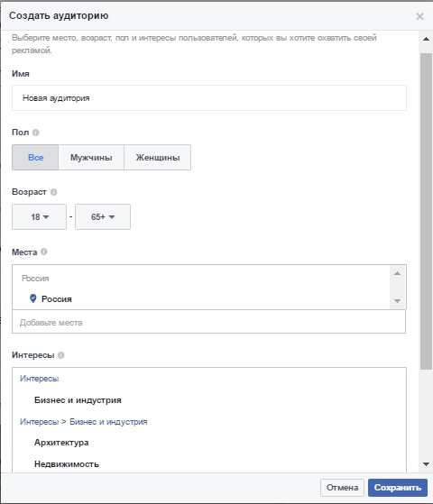Click the dialog scrollbar down arrow
This screenshot has width=433, height=504.
click(x=426, y=464)
